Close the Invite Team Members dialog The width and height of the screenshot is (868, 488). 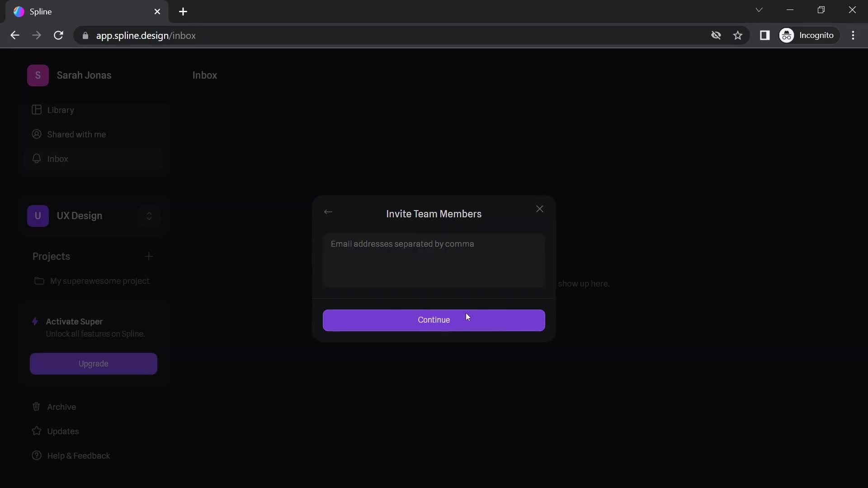[538, 209]
